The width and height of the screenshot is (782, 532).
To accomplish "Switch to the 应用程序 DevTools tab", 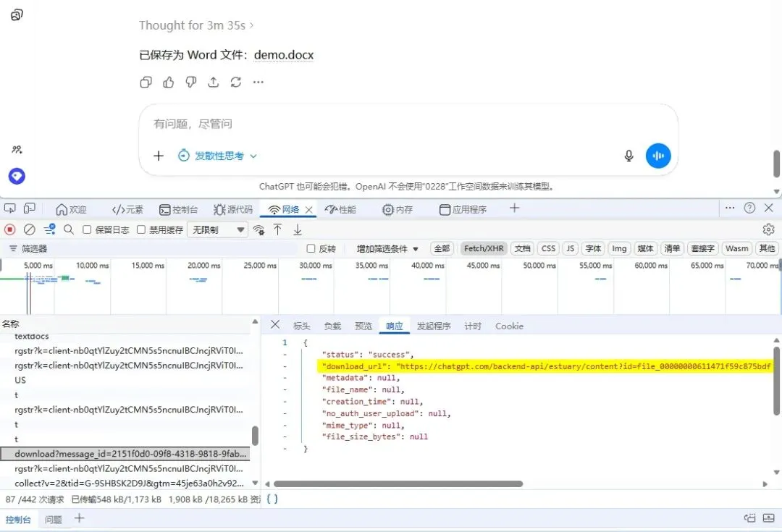I will (463, 209).
